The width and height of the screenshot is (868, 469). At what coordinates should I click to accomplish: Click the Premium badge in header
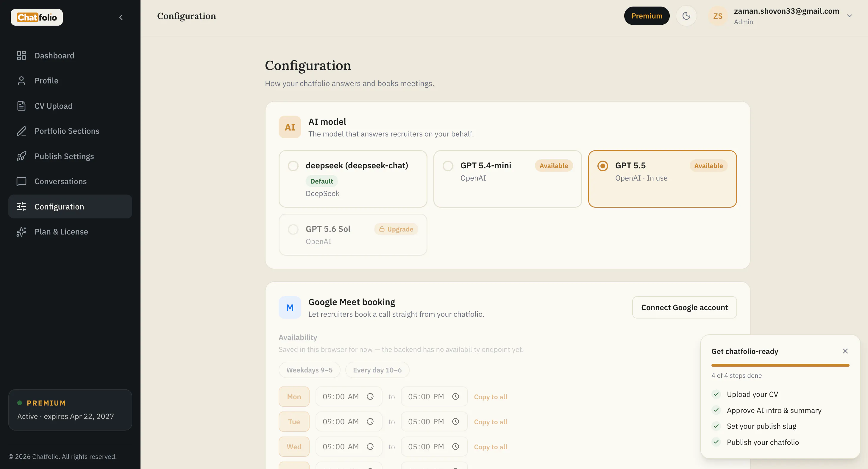647,16
